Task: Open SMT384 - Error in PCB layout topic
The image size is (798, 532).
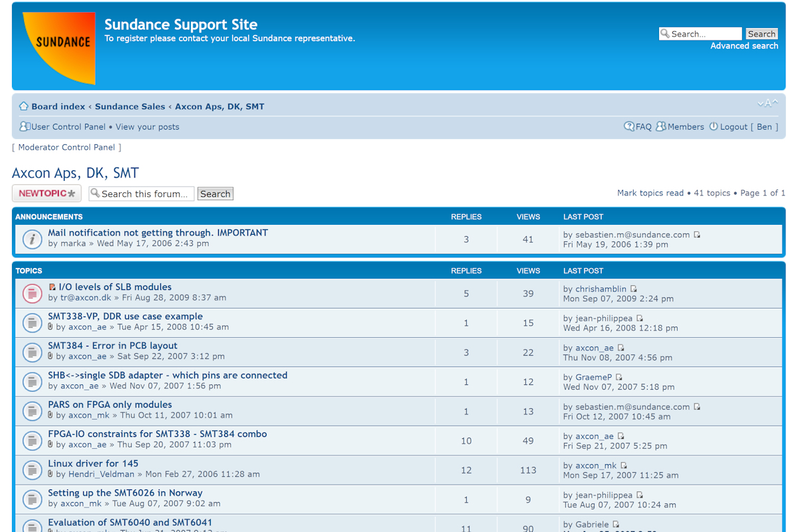Action: tap(112, 346)
